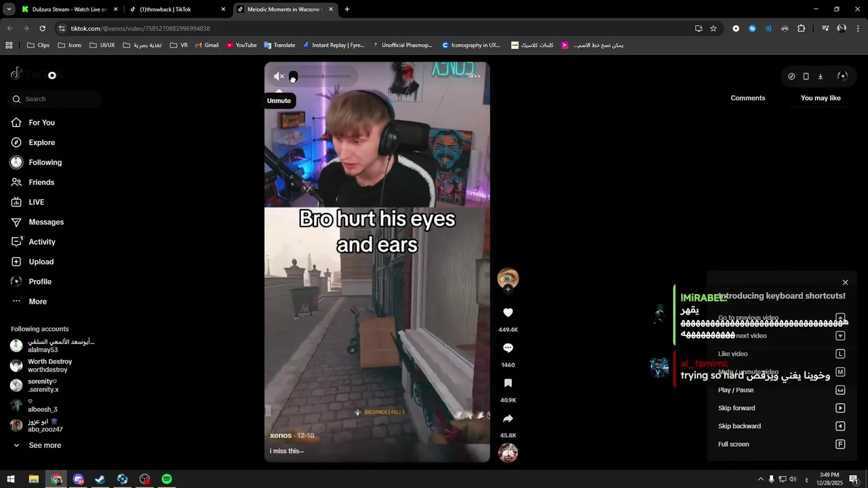
Task: Open the YouTube bookmark
Action: [241, 45]
